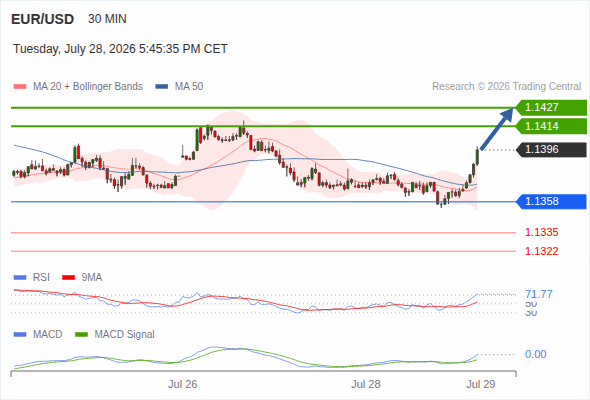Click the RSI legend blue swatch
This screenshot has width=590, height=400.
pos(20,278)
